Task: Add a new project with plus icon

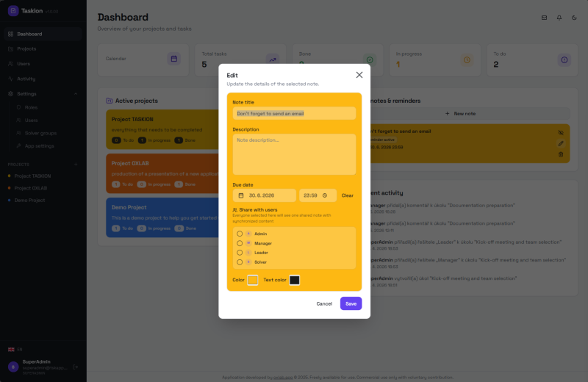Action: [x=76, y=165]
